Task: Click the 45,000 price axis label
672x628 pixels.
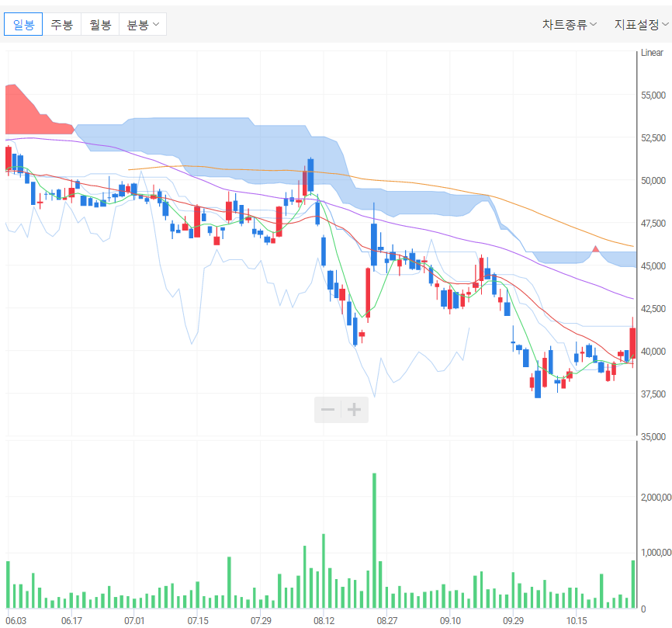Action: click(x=653, y=265)
